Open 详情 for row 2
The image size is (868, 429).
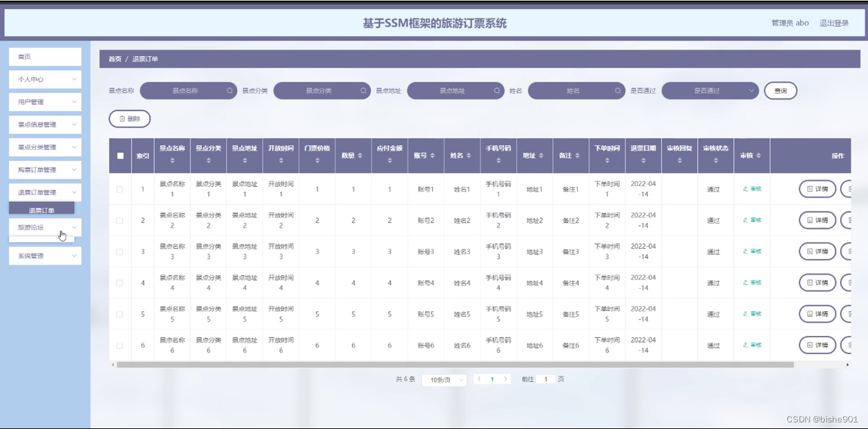click(x=818, y=220)
